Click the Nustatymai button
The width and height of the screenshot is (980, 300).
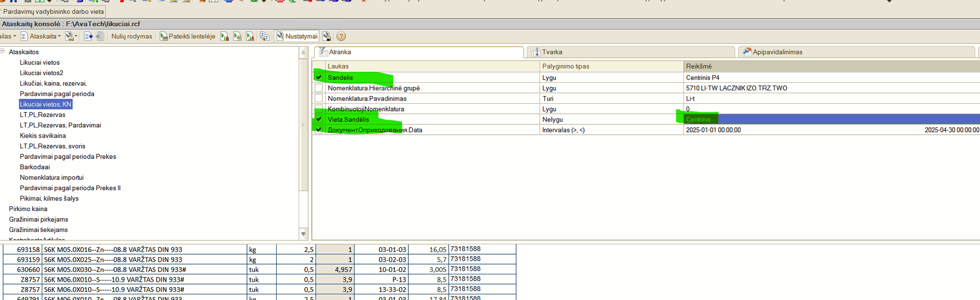coord(297,36)
